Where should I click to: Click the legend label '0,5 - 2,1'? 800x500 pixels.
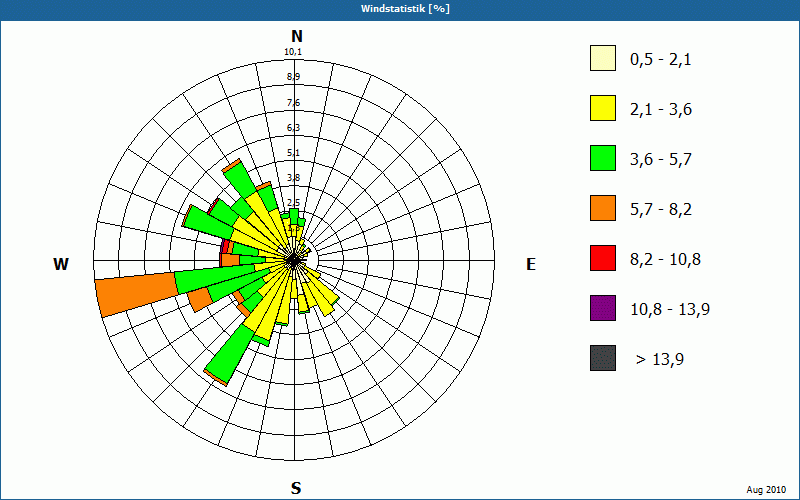661,60
